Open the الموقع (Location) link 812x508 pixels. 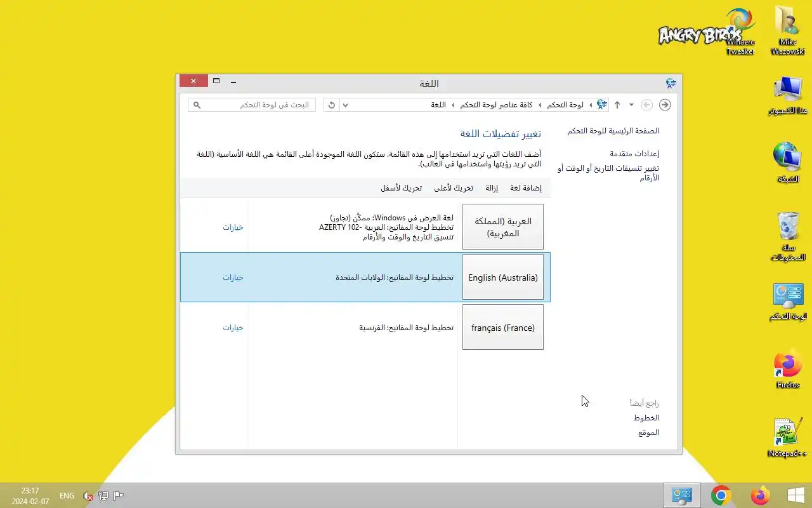(649, 432)
